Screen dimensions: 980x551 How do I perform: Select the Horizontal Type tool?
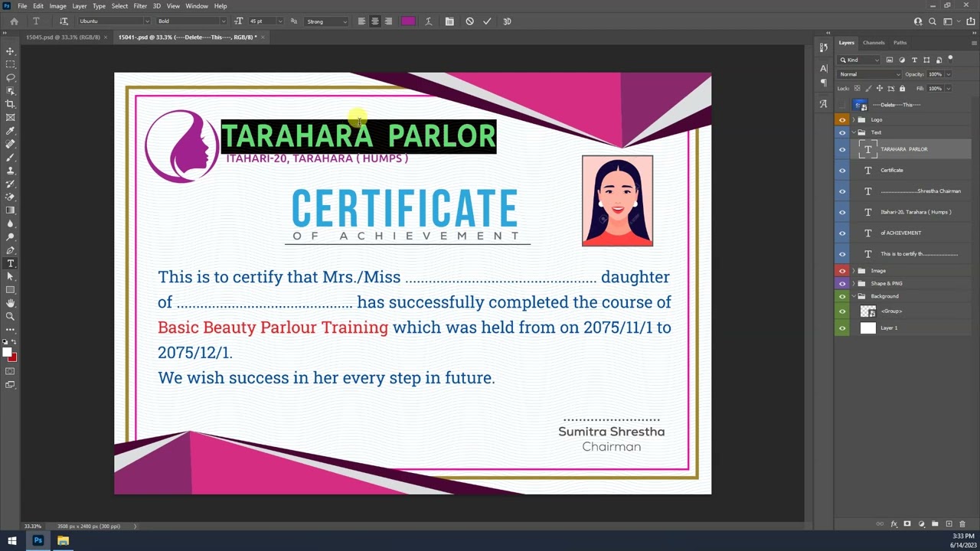click(x=10, y=263)
